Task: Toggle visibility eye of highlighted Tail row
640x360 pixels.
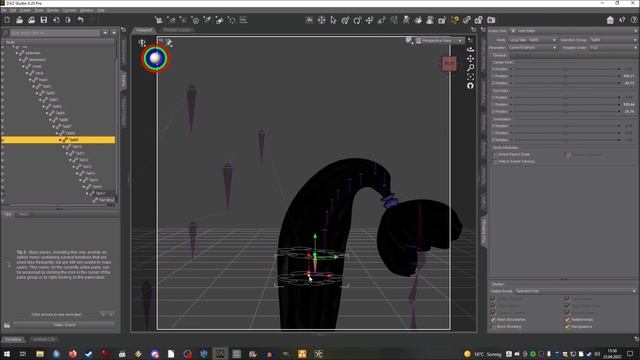Action: [3, 140]
